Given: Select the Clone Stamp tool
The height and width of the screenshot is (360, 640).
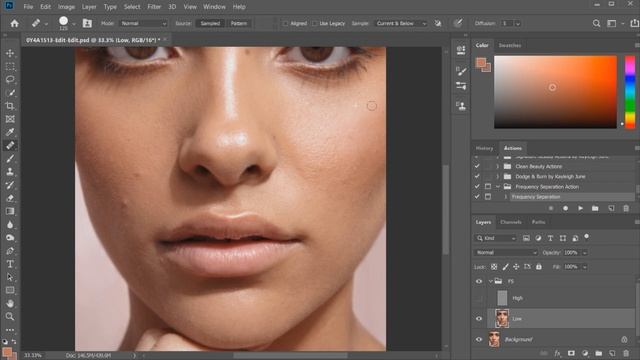Looking at the screenshot, I should [x=10, y=171].
